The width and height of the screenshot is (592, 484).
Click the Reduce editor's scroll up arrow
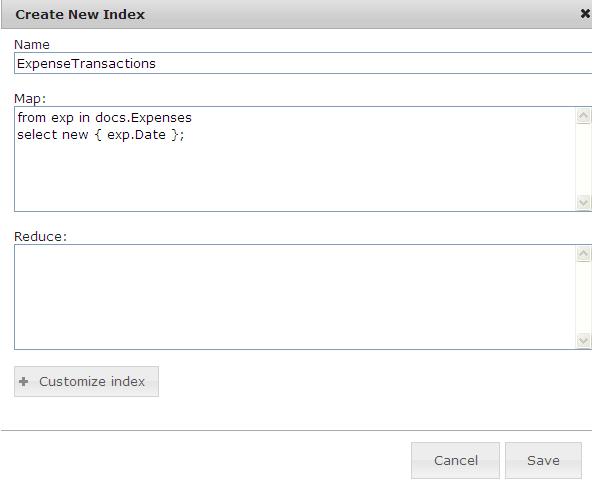tap(583, 253)
